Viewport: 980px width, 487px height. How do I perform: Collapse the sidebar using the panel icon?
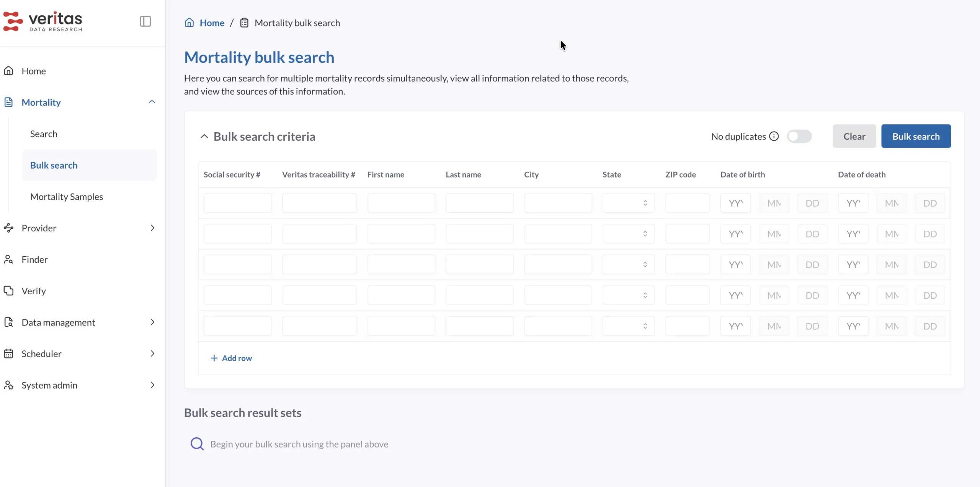pyautogui.click(x=145, y=21)
